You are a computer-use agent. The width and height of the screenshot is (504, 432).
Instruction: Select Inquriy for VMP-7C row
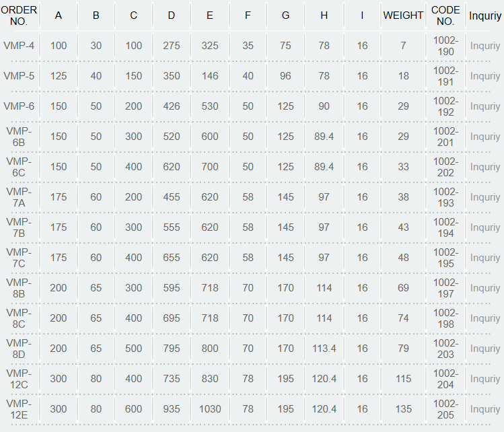(484, 258)
